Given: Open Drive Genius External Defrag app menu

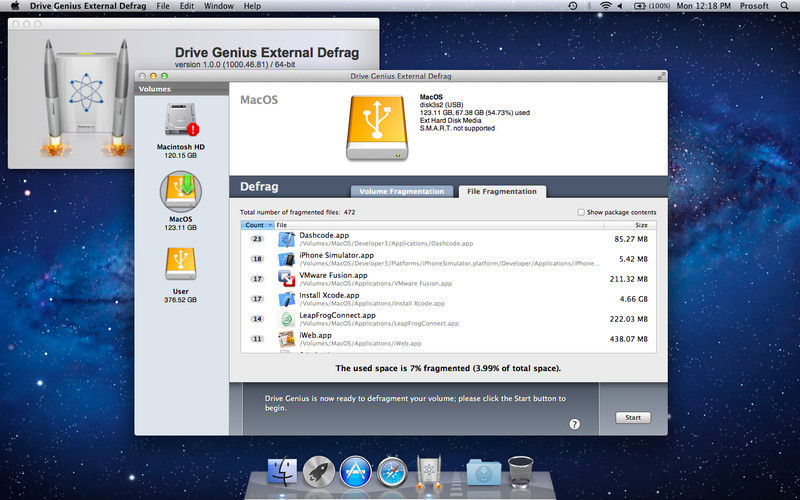Looking at the screenshot, I should tap(88, 6).
